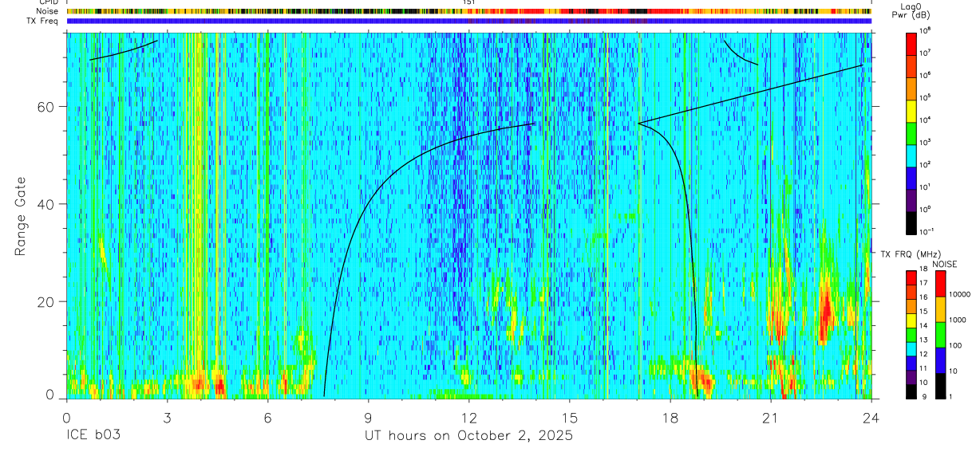Click x-axis tick label 3

point(167,417)
